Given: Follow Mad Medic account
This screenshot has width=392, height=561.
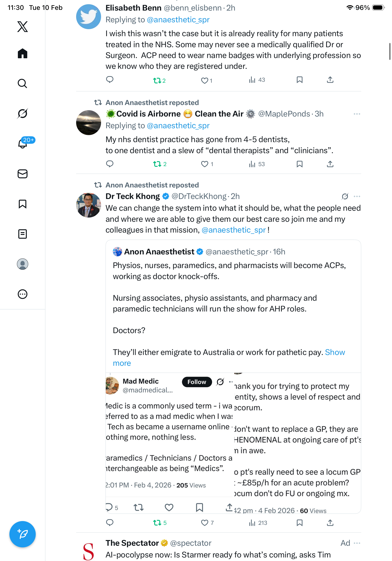Looking at the screenshot, I should (x=196, y=382).
